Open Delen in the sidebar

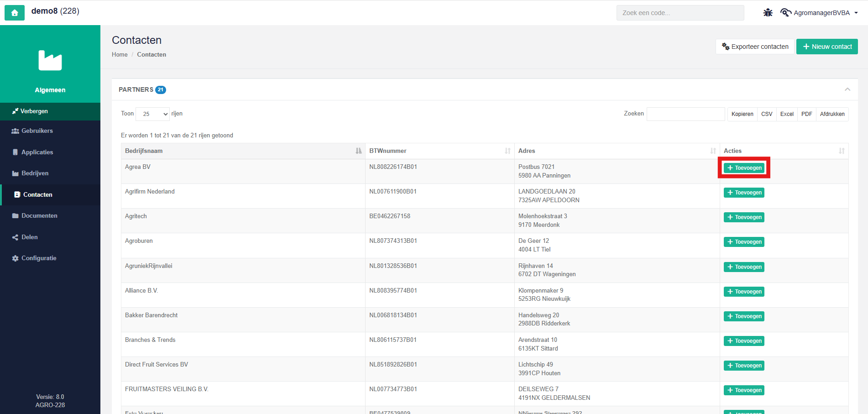(x=50, y=237)
